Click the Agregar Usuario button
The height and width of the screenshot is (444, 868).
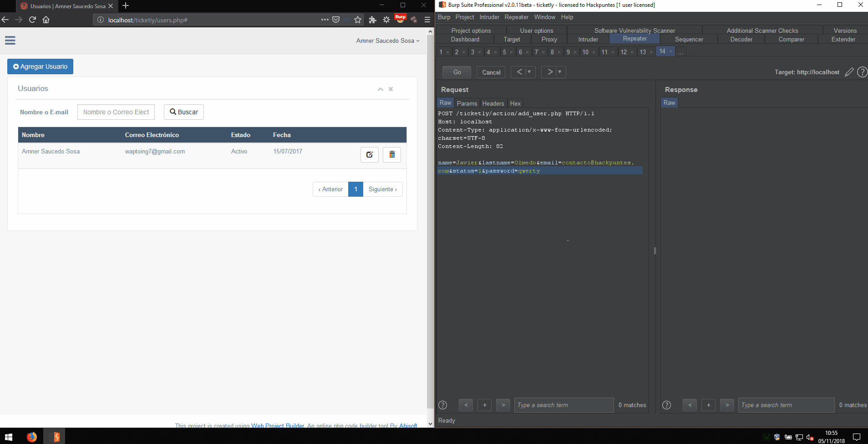coord(40,66)
